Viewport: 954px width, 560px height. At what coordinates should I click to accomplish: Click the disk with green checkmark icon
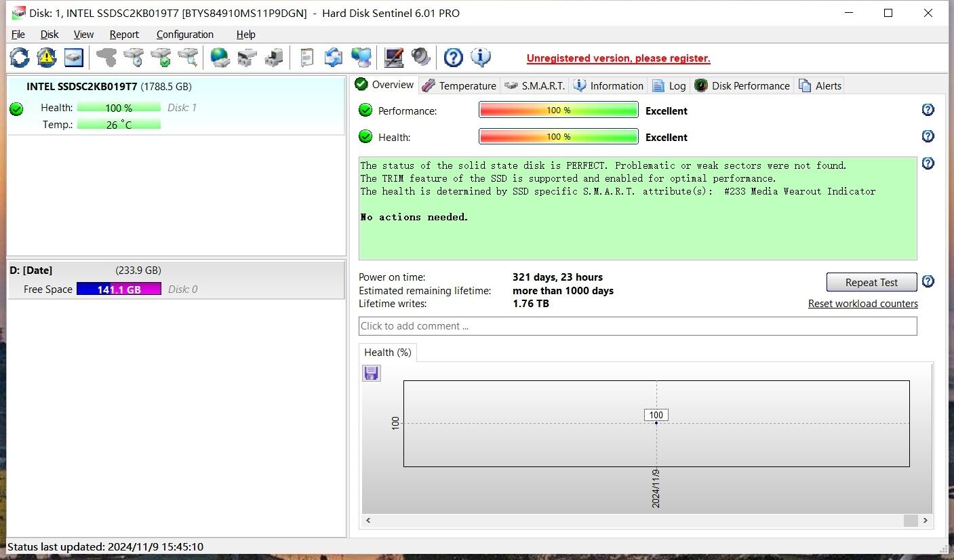[x=161, y=58]
